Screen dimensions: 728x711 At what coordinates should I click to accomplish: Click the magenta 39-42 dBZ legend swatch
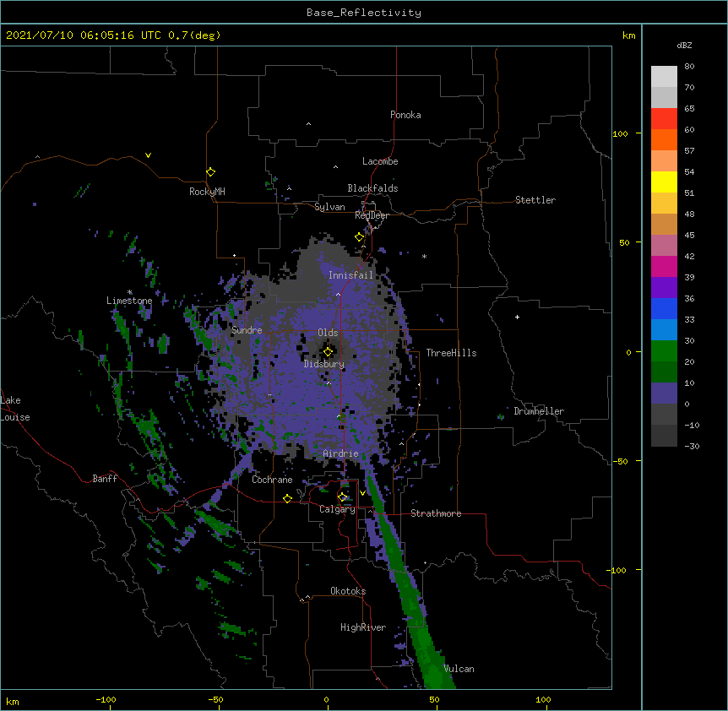pos(664,266)
